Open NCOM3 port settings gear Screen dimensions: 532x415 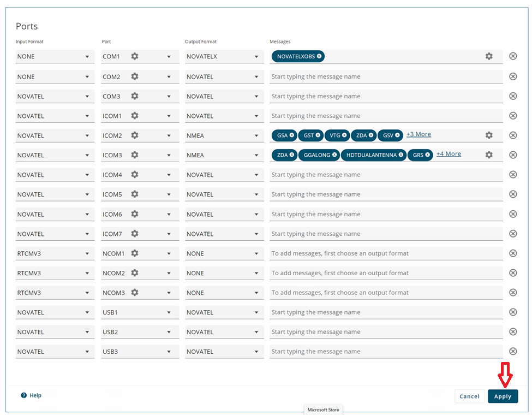tap(135, 292)
